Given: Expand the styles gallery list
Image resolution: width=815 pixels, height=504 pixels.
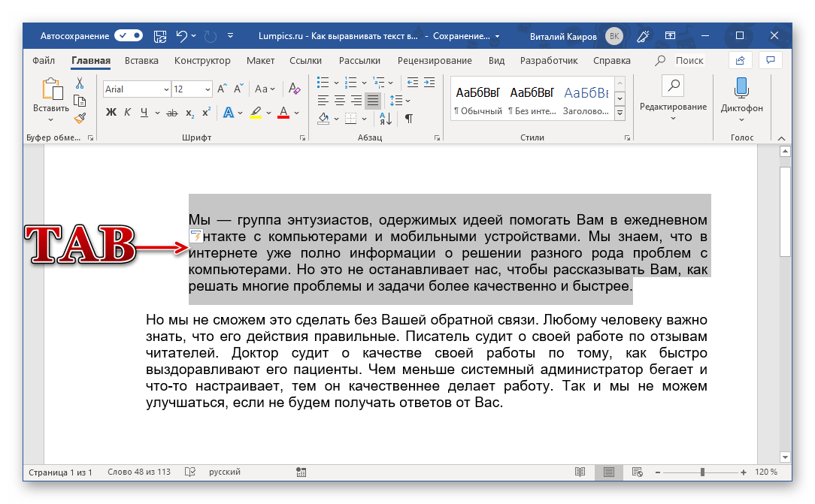Looking at the screenshot, I should [620, 113].
